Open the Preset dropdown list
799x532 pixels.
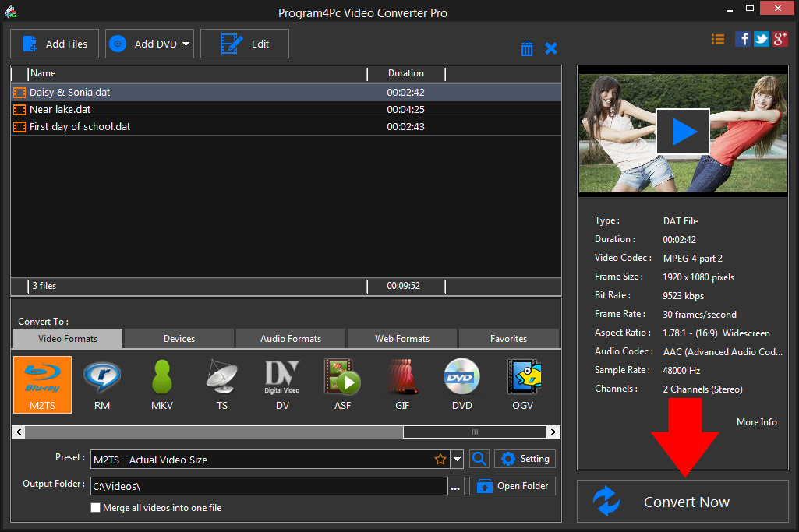pos(457,460)
